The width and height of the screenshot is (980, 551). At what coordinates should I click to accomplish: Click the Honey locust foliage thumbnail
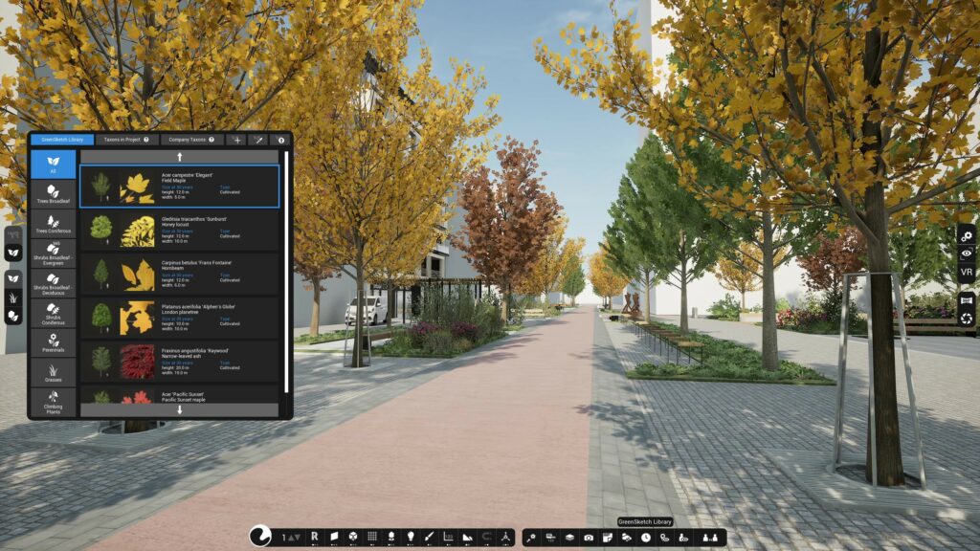click(x=137, y=231)
